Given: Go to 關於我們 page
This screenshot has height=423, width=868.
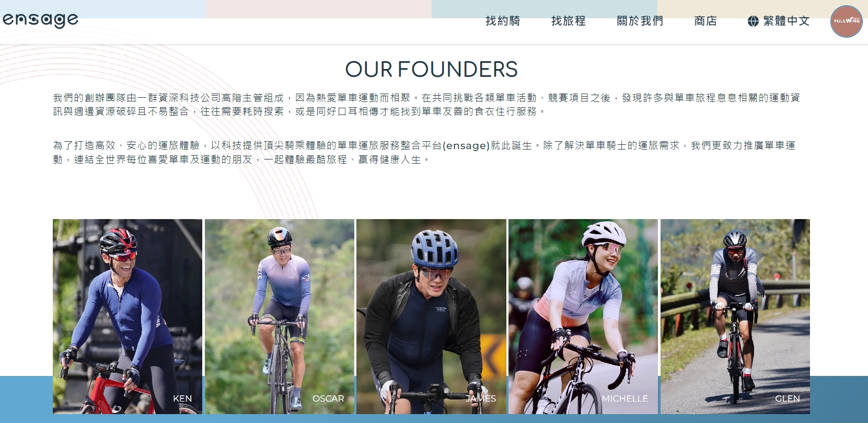Looking at the screenshot, I should pyautogui.click(x=640, y=21).
